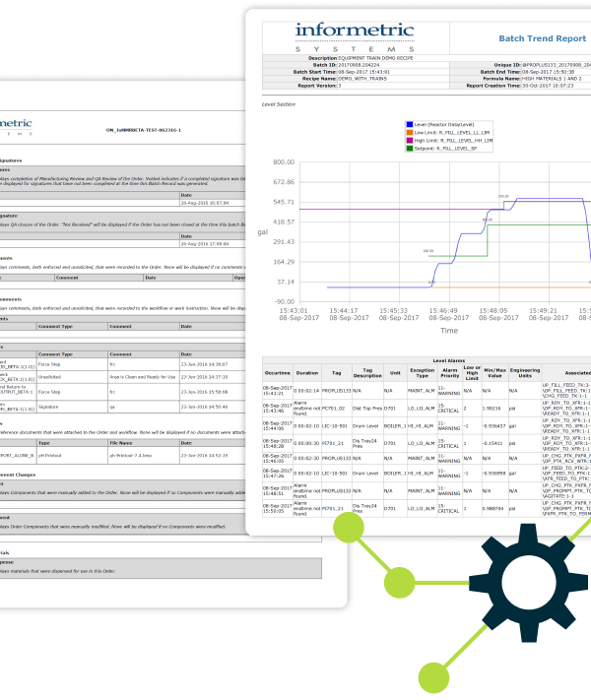This screenshot has width=591, height=700.
Task: Click the 'gal' y-axis unit label
Action: click(263, 232)
